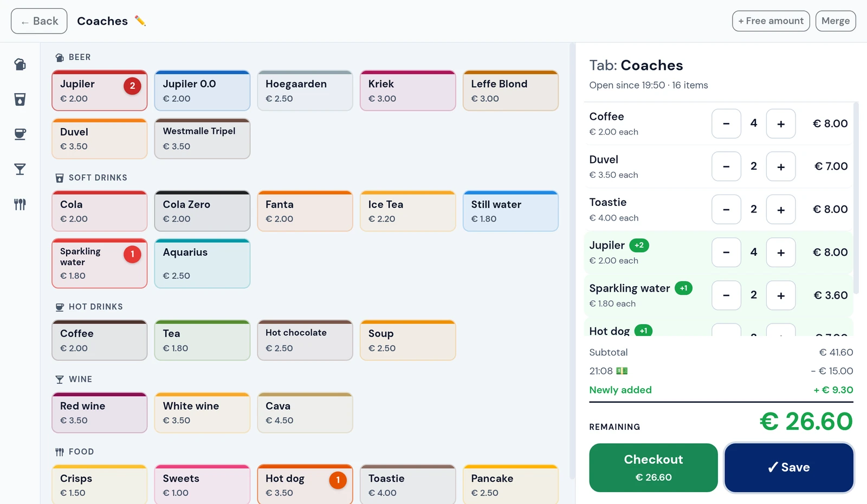Increase Jupiler quantity in tab list
The image size is (867, 504).
coord(781,252)
